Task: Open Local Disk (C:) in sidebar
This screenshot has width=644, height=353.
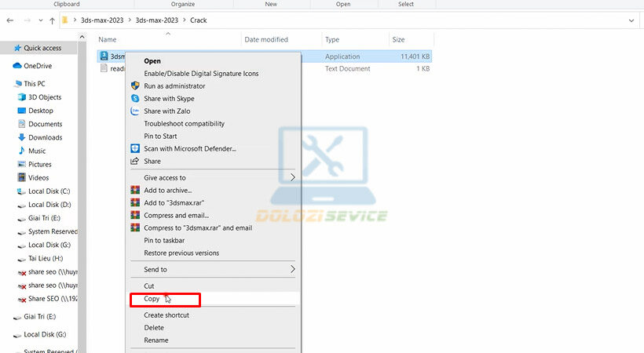Action: pos(49,191)
